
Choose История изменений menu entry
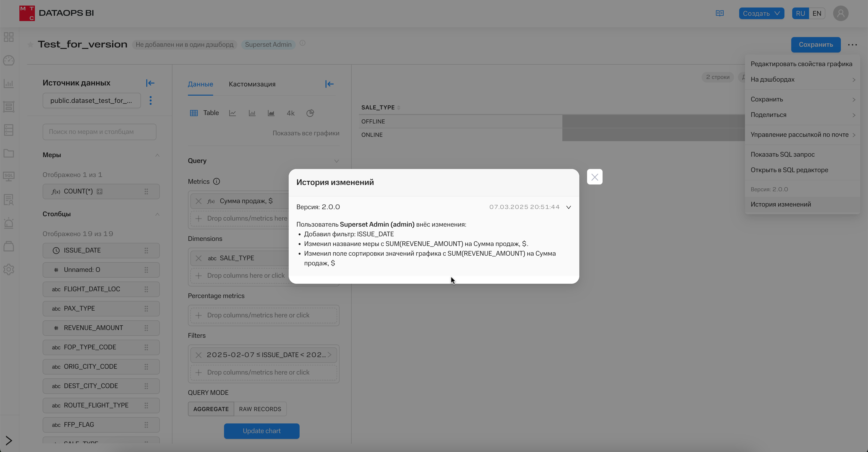(x=803, y=204)
